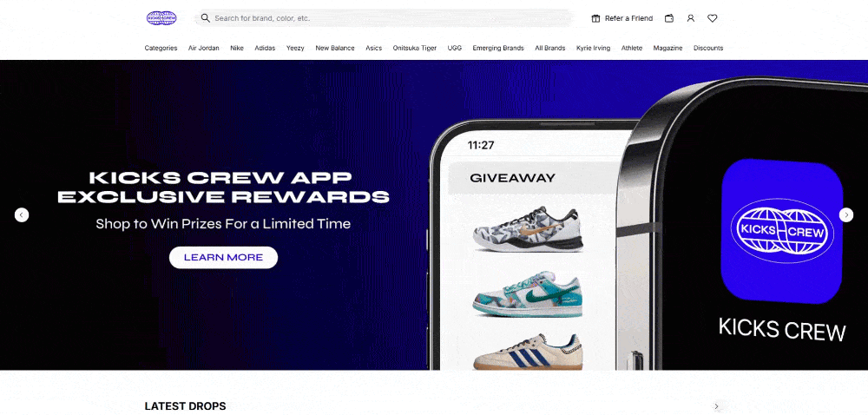Open the Emerging Brands menu
Screen dimensions: 868x415
(498, 48)
